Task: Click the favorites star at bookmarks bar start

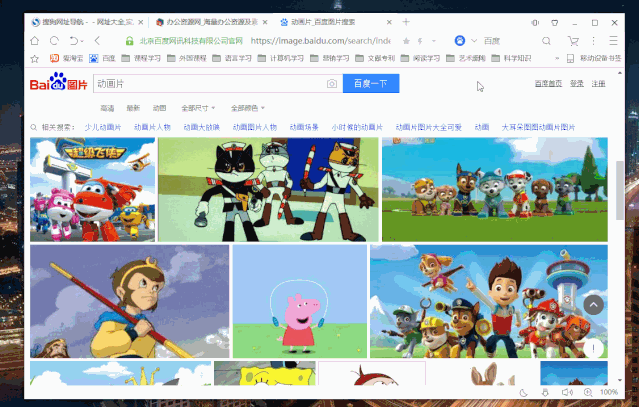Action: 35,59
